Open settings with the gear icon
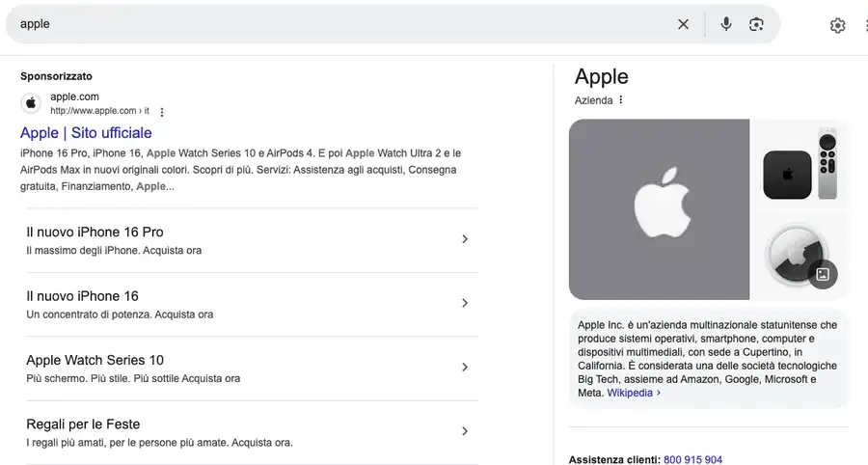 (x=837, y=25)
